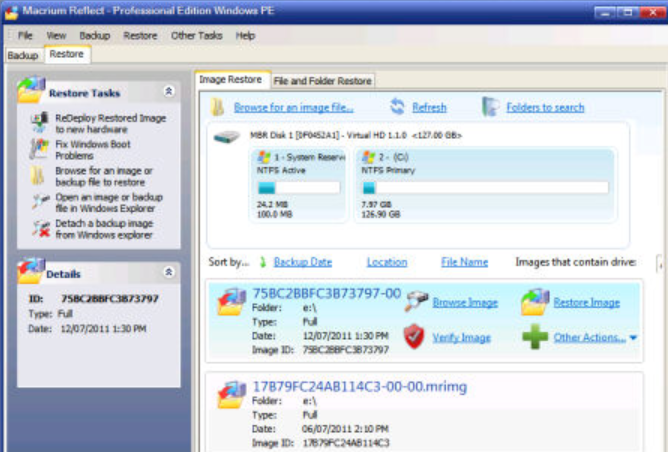This screenshot has height=452, width=668.
Task: Click the Folders to search icon
Action: (490, 107)
